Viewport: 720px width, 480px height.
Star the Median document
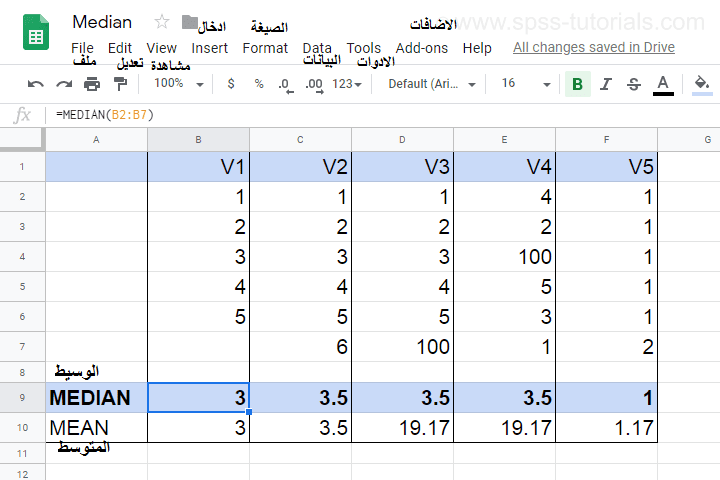[162, 22]
